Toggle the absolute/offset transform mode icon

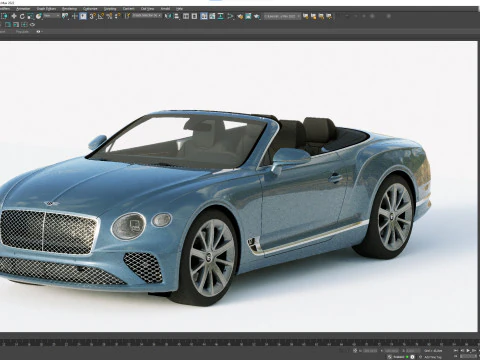tap(355, 351)
